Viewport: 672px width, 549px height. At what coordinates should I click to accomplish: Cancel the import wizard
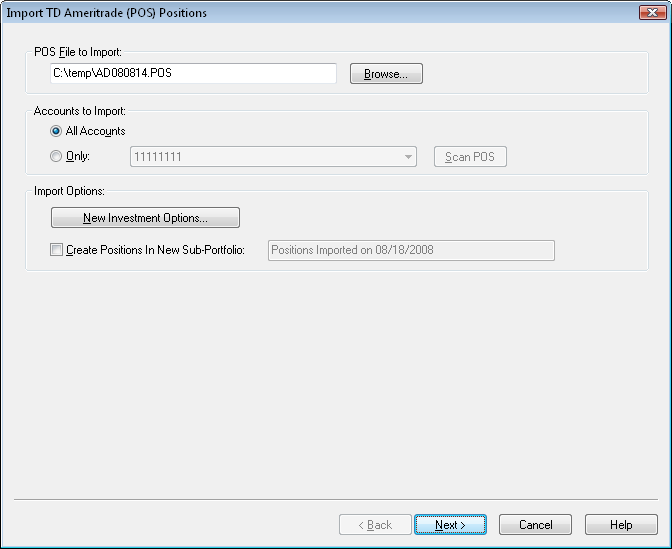tap(535, 525)
